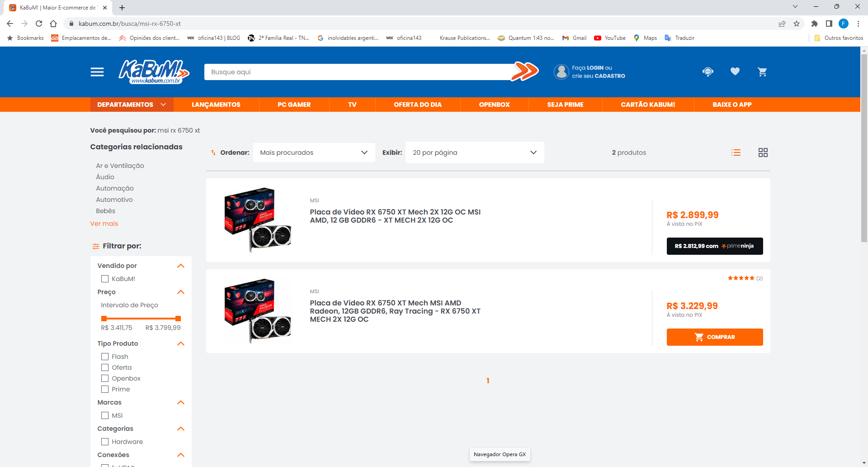
Task: Collapse the Preço filter section
Action: (181, 292)
